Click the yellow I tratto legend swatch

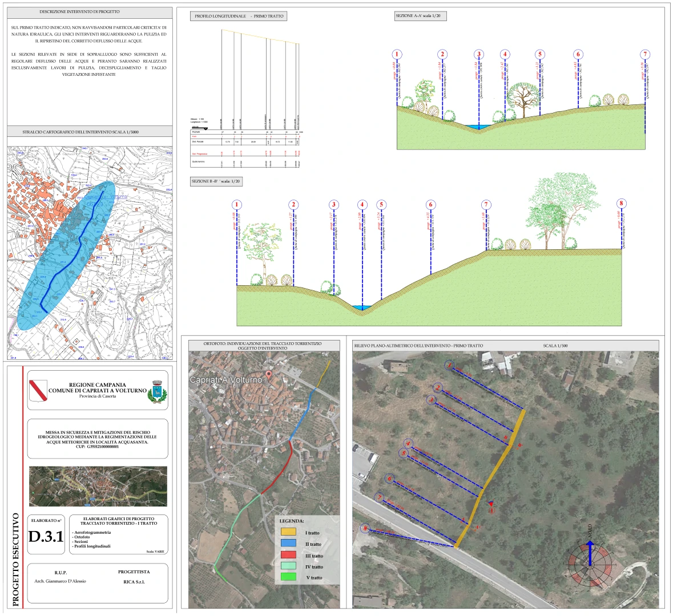(x=289, y=532)
